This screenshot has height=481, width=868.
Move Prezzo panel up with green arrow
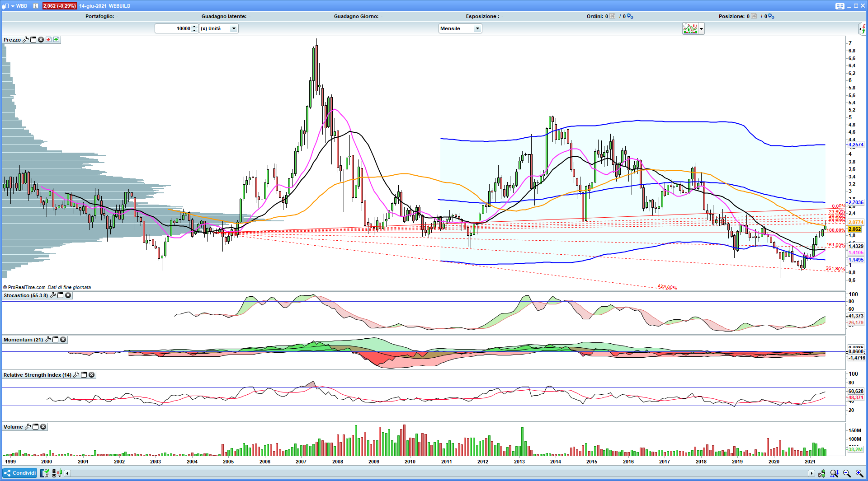(x=56, y=40)
